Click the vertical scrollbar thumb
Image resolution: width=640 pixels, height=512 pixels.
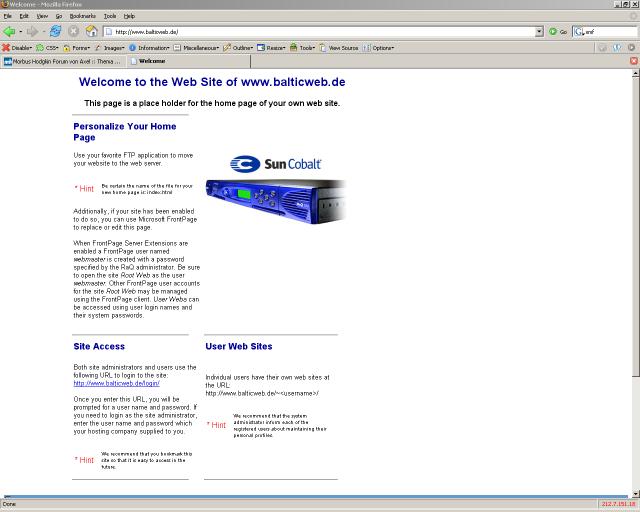click(636, 227)
